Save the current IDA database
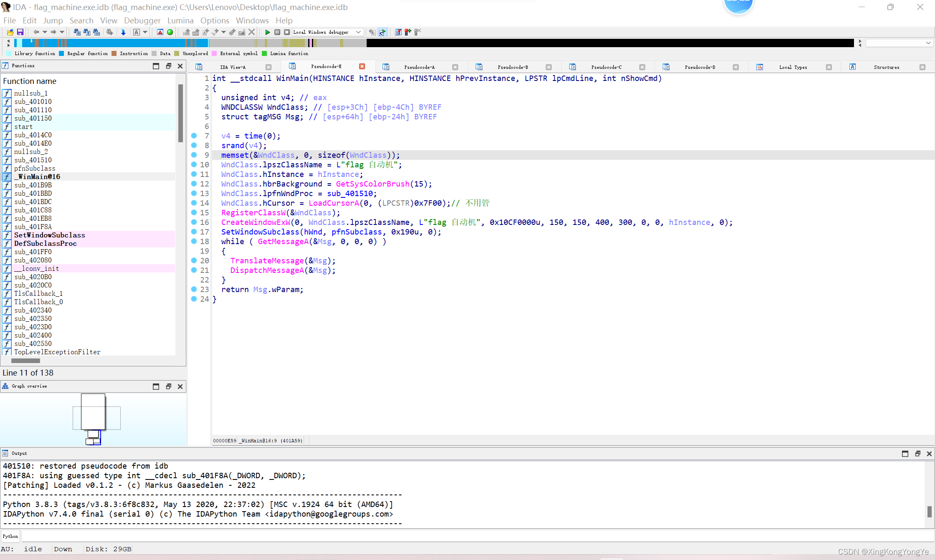Screen dimensions: 935x560 click(x=20, y=32)
